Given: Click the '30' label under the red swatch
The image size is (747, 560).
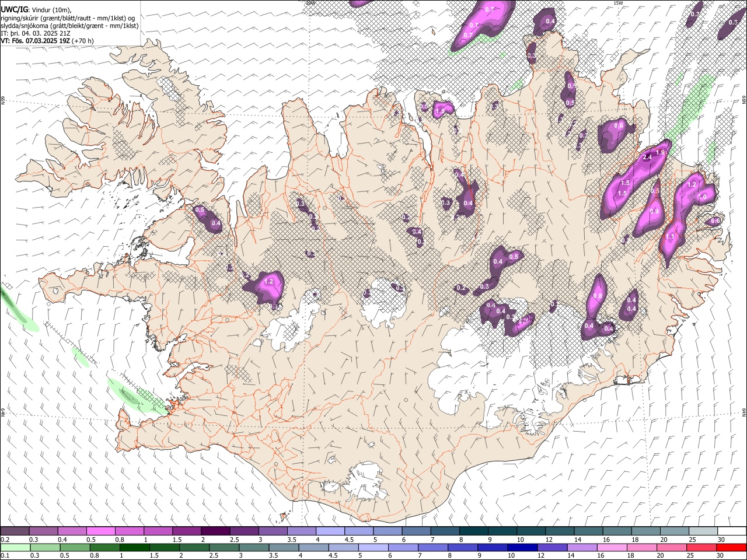Looking at the screenshot, I should (x=721, y=555).
